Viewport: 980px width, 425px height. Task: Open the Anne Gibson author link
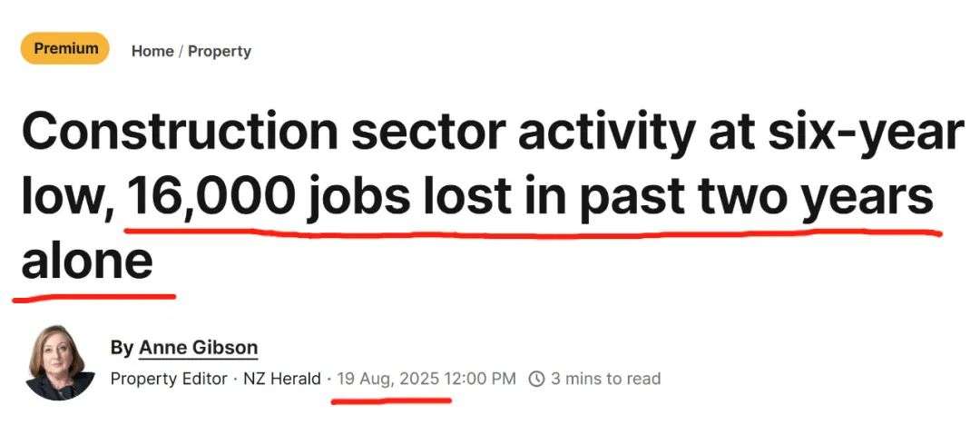click(x=198, y=347)
